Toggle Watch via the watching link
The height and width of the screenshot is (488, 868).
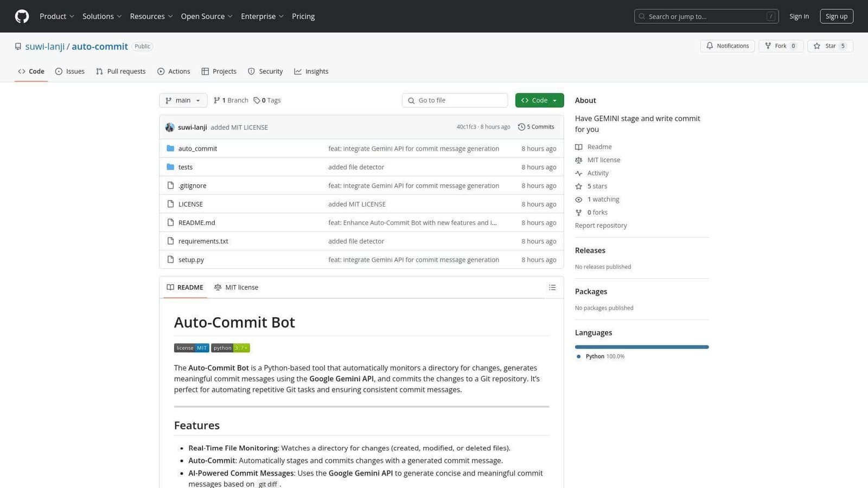click(603, 199)
